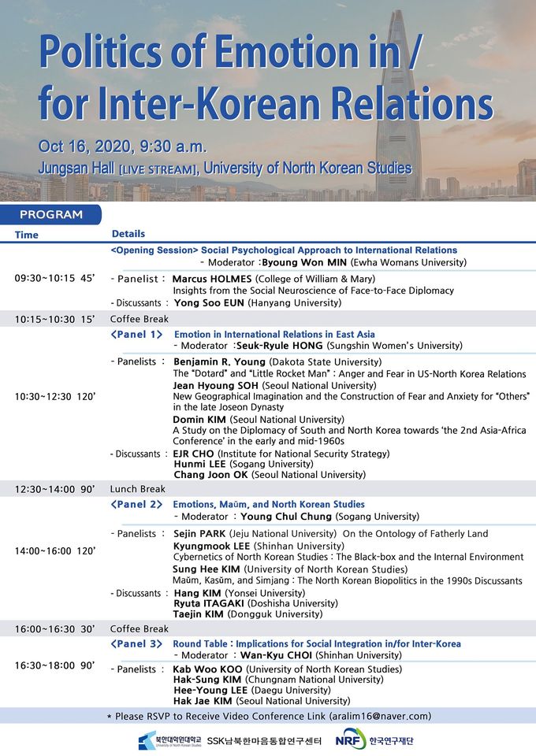
Task: Click the University of North Korean Studies logo
Action: coord(169,740)
